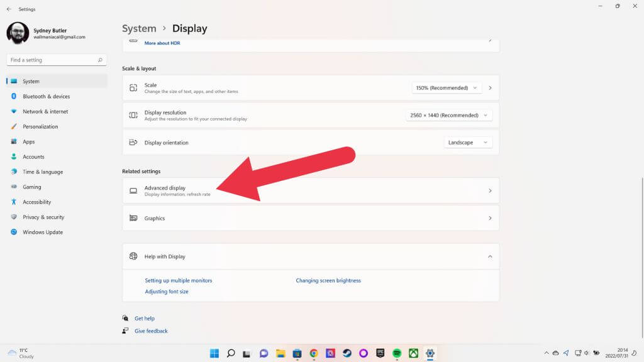Click the Find a setting search box
The image size is (644, 362).
point(56,60)
